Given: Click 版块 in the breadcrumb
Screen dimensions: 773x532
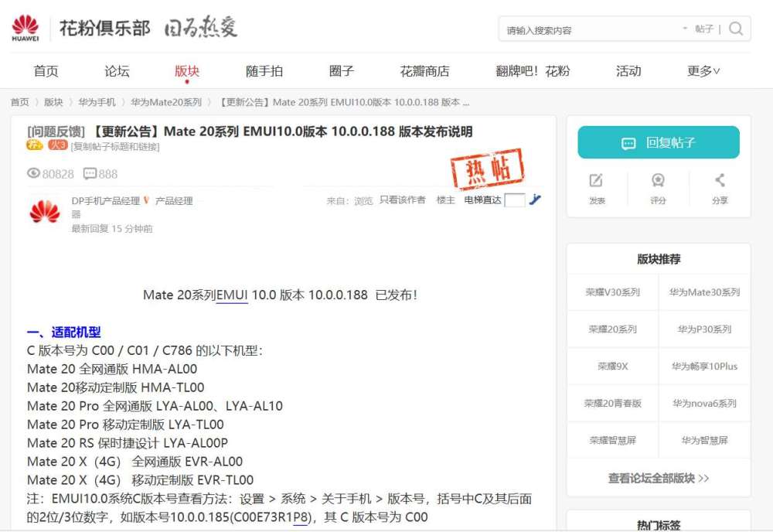Looking at the screenshot, I should click(x=53, y=102).
